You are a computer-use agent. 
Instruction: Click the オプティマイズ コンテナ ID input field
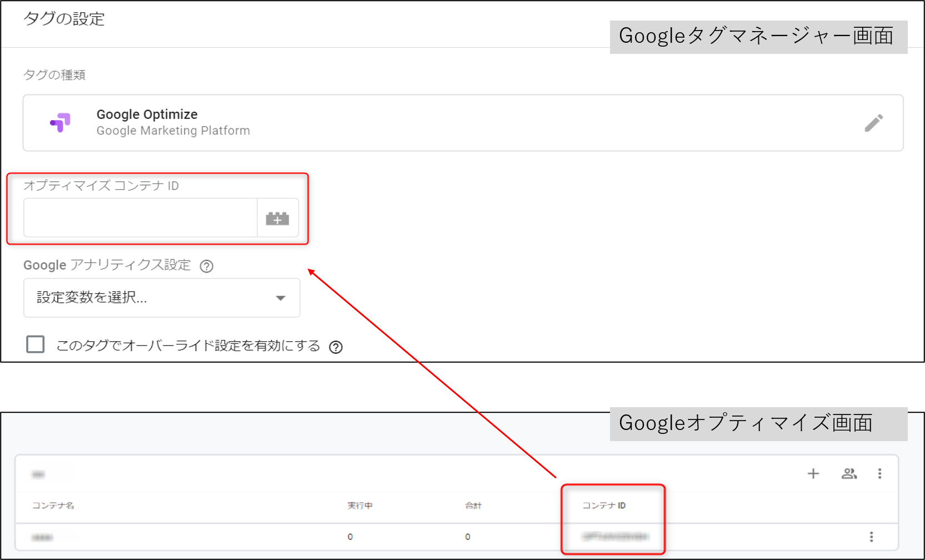coord(140,218)
